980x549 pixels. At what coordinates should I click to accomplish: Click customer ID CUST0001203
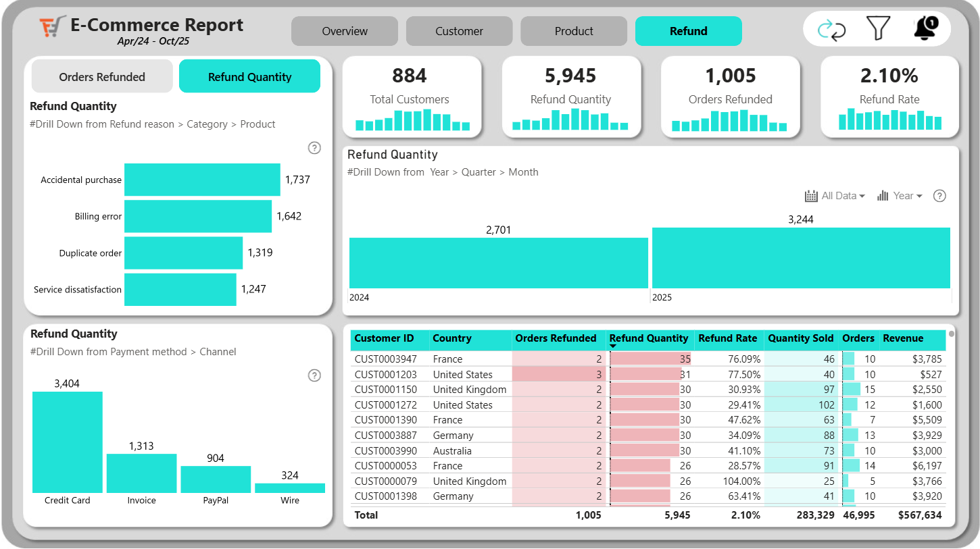(386, 374)
